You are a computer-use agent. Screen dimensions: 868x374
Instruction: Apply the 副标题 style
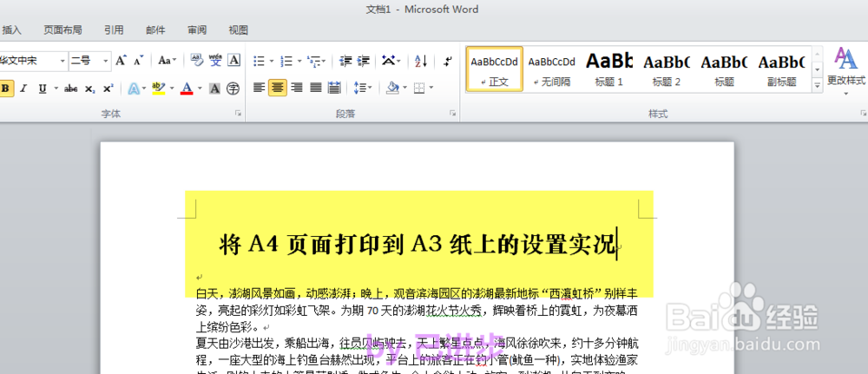click(x=782, y=69)
